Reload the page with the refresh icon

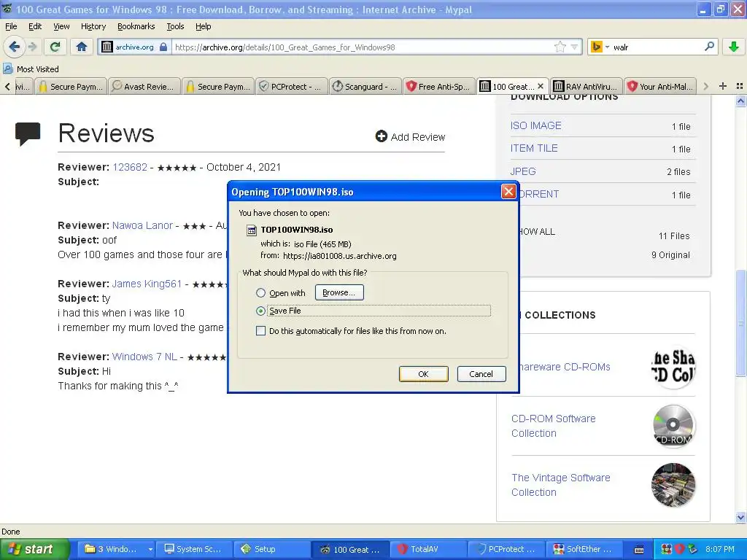coord(55,47)
